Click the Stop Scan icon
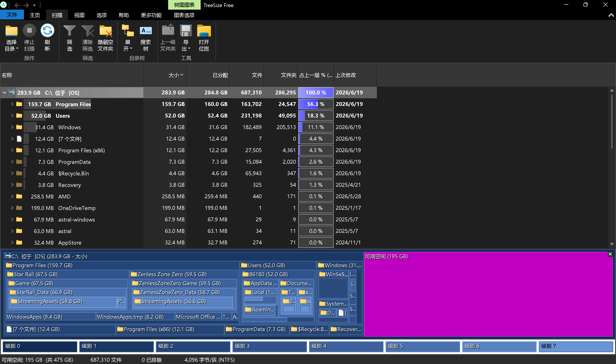 tap(29, 31)
